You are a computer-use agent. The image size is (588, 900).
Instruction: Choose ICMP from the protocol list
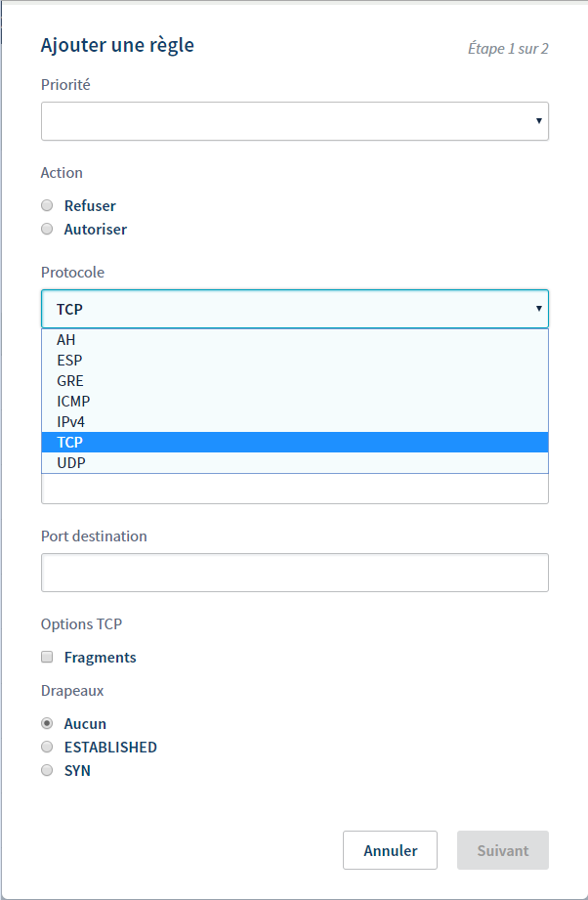(x=295, y=402)
